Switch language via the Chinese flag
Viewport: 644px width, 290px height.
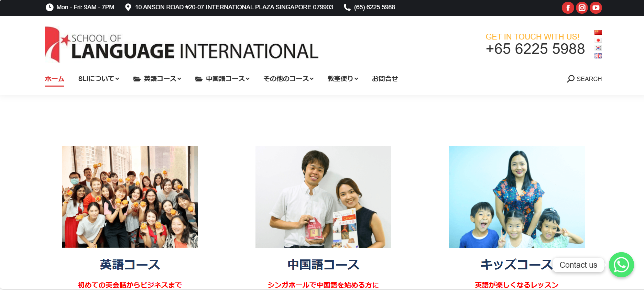click(x=598, y=32)
